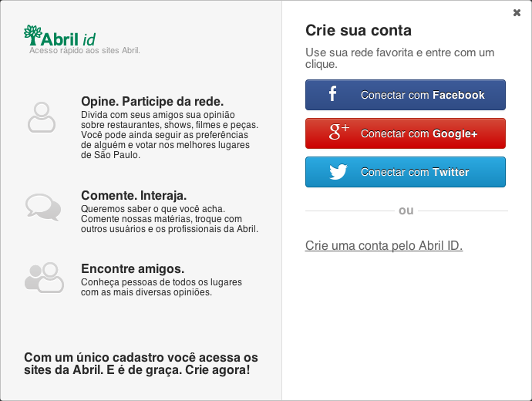The width and height of the screenshot is (532, 401).
Task: Click 'Opine. Participe da rede.' heading
Action: pyautogui.click(x=153, y=102)
